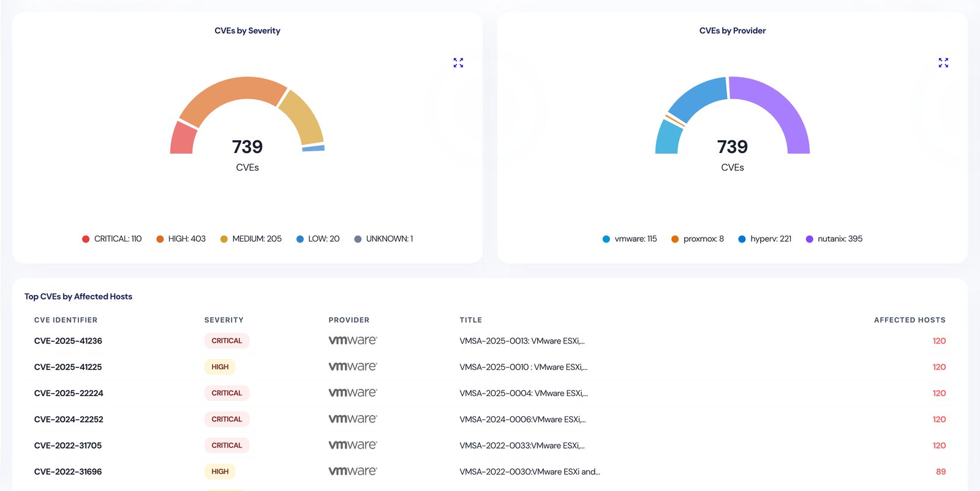Sort by the CVE Identifier column header
This screenshot has height=491, width=980.
66,320
